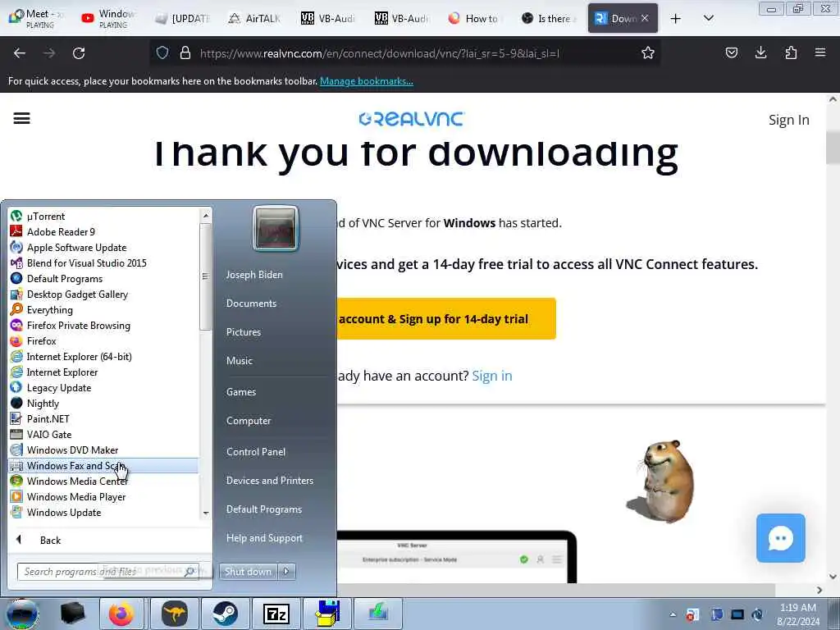Switch to the AirTALK tab

(255, 18)
